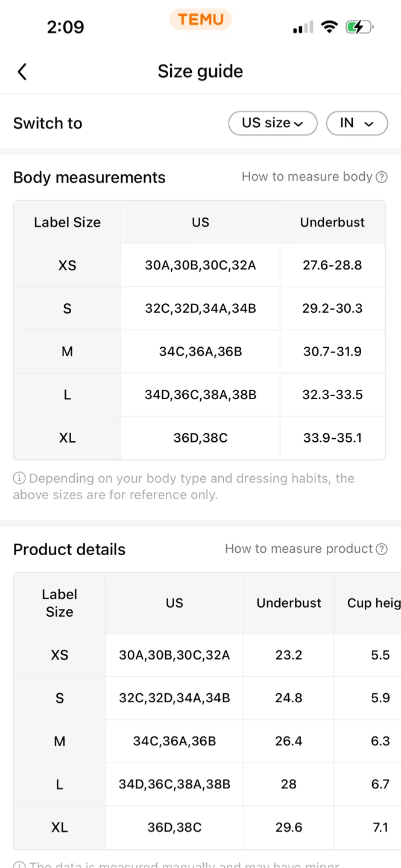The image size is (401, 868).
Task: Open How to measure body link
Action: click(x=307, y=177)
